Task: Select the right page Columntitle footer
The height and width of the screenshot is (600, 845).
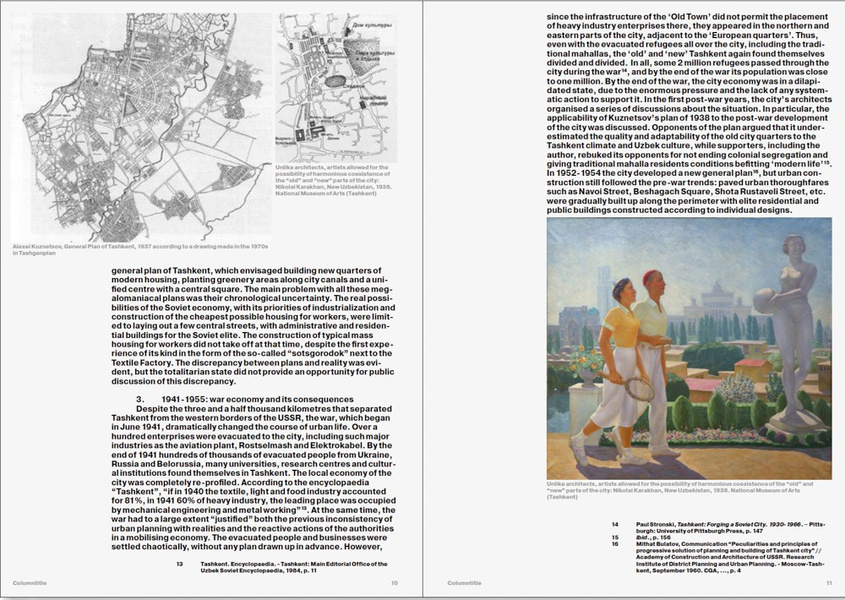Action: (x=465, y=583)
